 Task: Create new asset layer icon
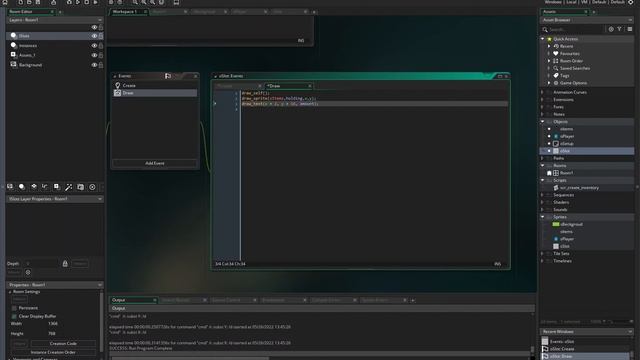pyautogui.click(x=57, y=187)
